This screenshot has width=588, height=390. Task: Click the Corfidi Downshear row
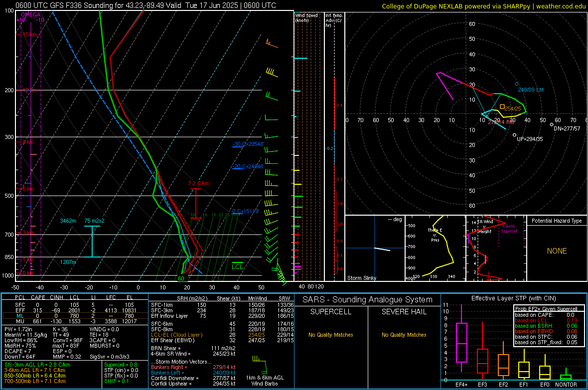click(193, 378)
